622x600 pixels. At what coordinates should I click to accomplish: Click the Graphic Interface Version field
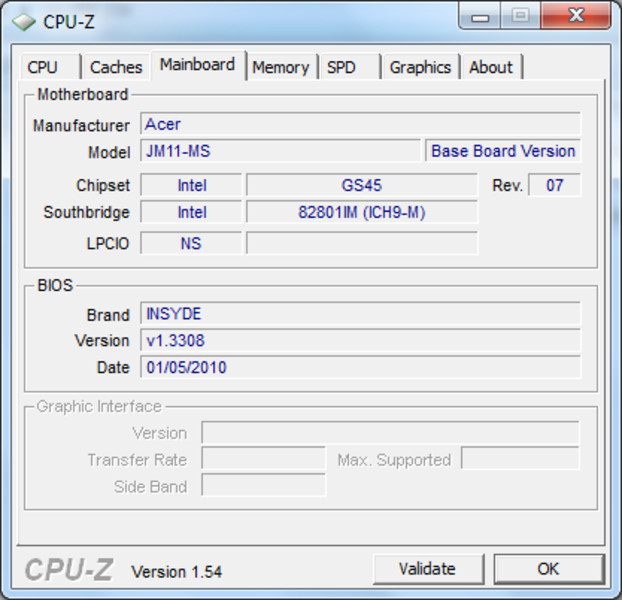pos(390,433)
